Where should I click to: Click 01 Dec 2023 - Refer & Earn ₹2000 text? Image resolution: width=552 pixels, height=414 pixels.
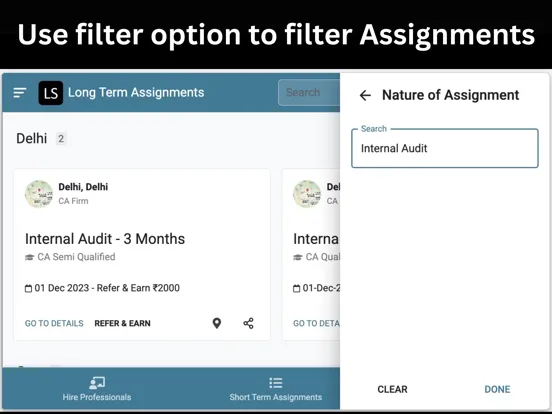point(107,288)
